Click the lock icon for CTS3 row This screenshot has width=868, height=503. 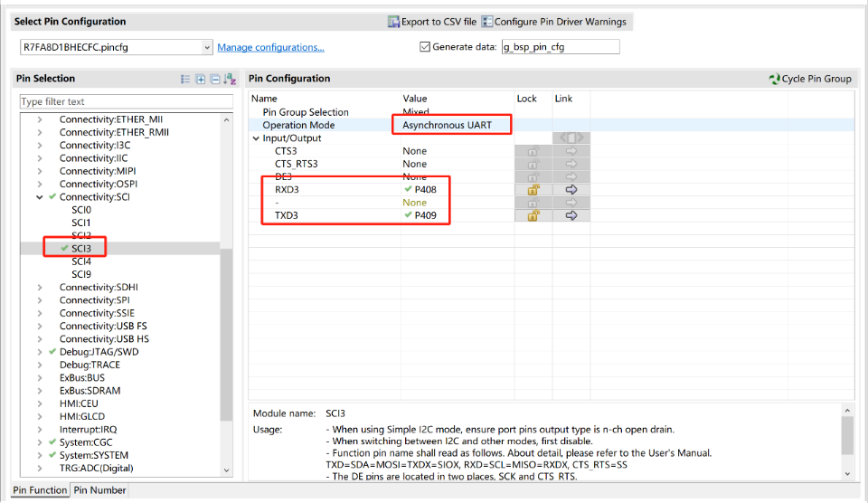[533, 151]
